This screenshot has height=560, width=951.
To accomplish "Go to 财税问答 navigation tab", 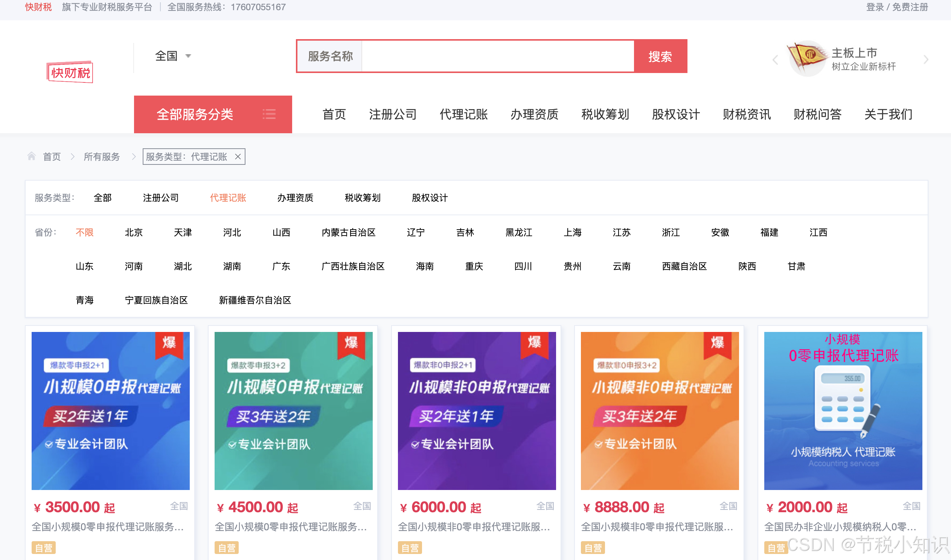I will pyautogui.click(x=817, y=114).
